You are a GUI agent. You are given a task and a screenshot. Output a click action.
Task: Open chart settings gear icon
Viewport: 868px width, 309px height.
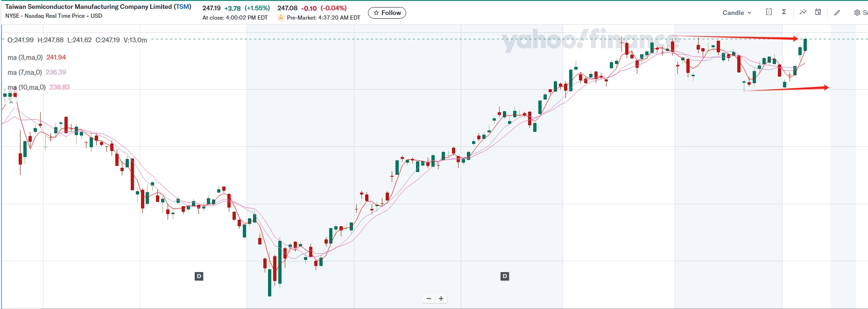[857, 13]
